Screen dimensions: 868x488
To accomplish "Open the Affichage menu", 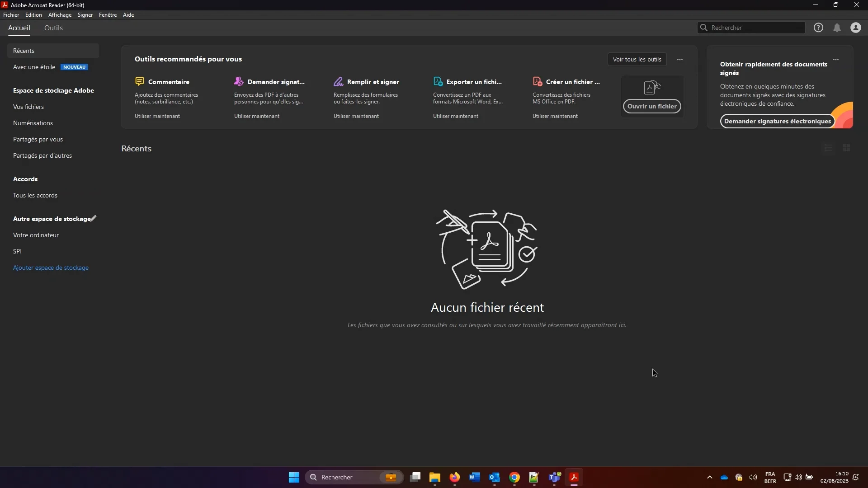I will click(60, 15).
